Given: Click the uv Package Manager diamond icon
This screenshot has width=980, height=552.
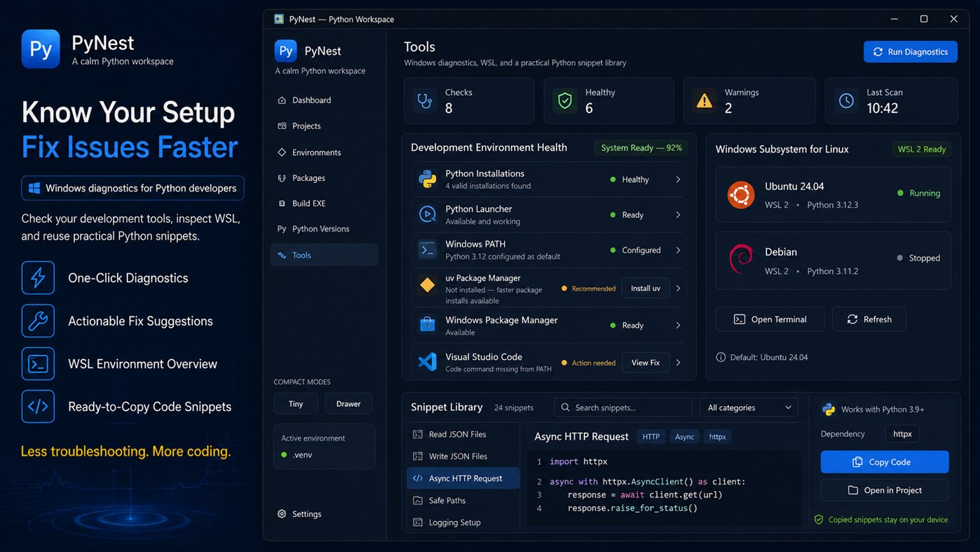Looking at the screenshot, I should click(x=428, y=285).
